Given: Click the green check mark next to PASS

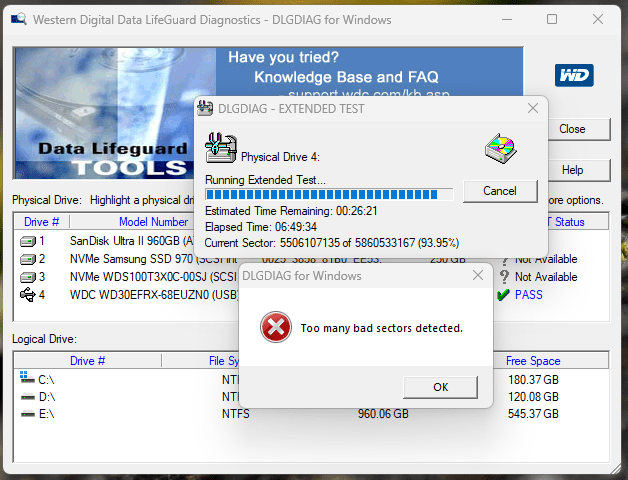Looking at the screenshot, I should pyautogui.click(x=503, y=295).
